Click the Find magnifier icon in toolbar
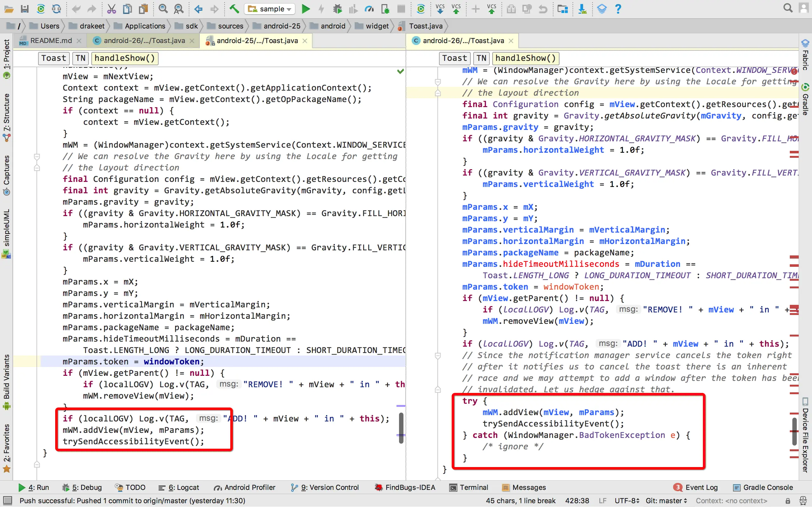This screenshot has width=812, height=507. (163, 9)
